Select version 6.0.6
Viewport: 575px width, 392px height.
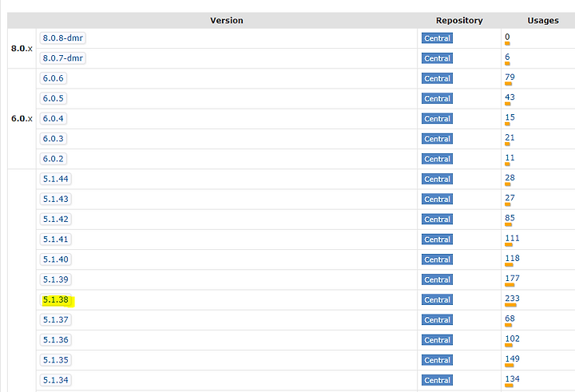coord(54,78)
